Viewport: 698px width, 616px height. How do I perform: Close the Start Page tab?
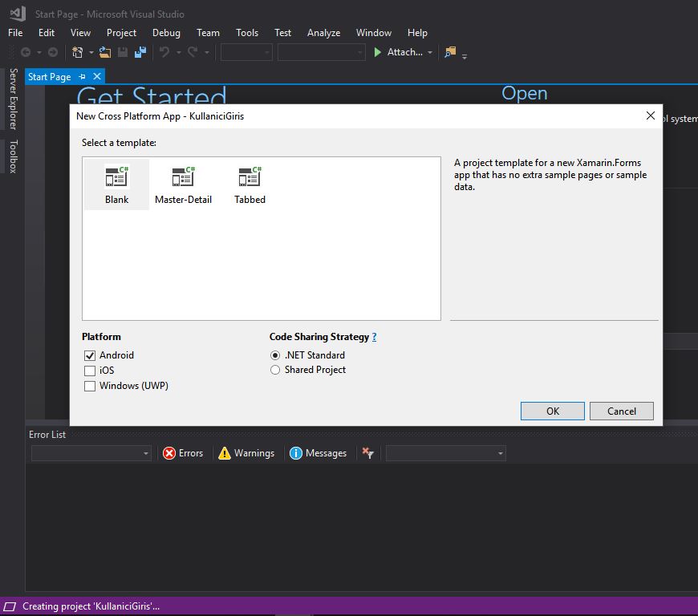pos(97,76)
